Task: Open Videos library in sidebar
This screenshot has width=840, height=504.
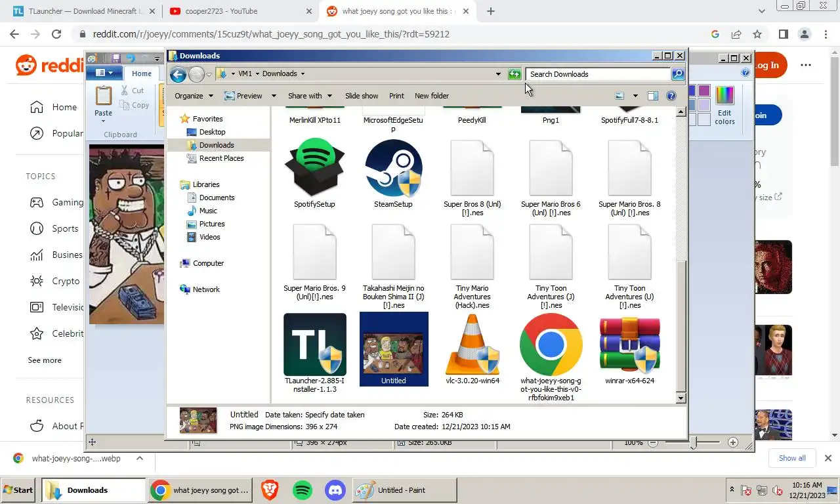Action: [x=210, y=237]
